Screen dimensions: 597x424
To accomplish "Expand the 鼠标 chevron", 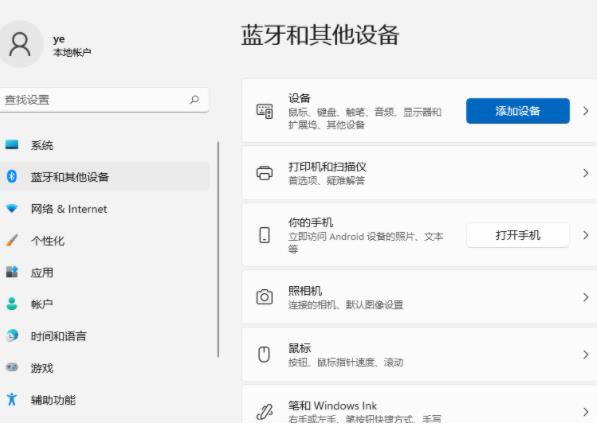I will coord(586,355).
